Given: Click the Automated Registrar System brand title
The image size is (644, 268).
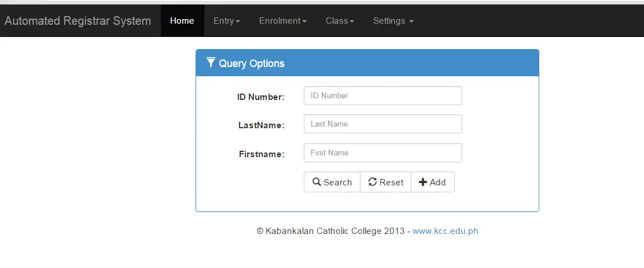Looking at the screenshot, I should coord(78,20).
